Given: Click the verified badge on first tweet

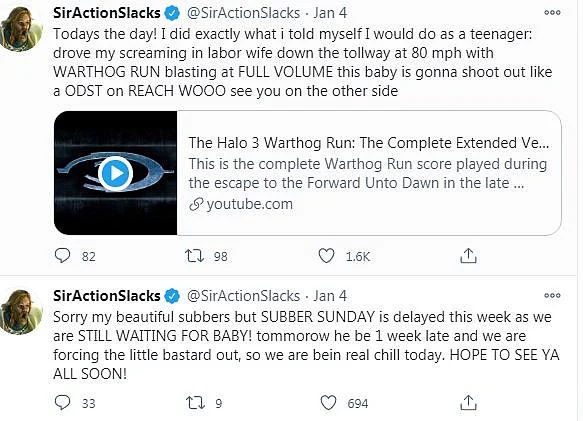Looking at the screenshot, I should pos(172,13).
